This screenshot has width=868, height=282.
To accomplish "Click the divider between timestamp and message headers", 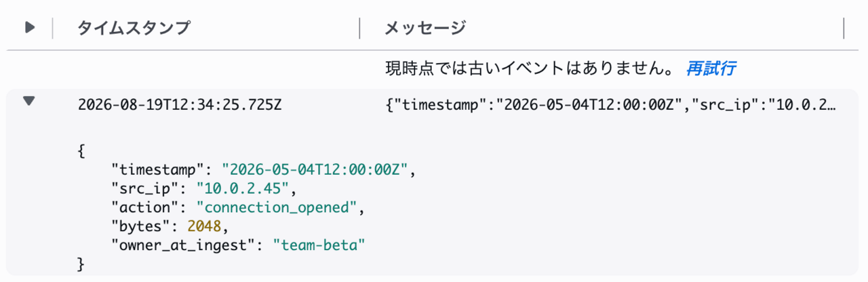I will click(x=359, y=28).
